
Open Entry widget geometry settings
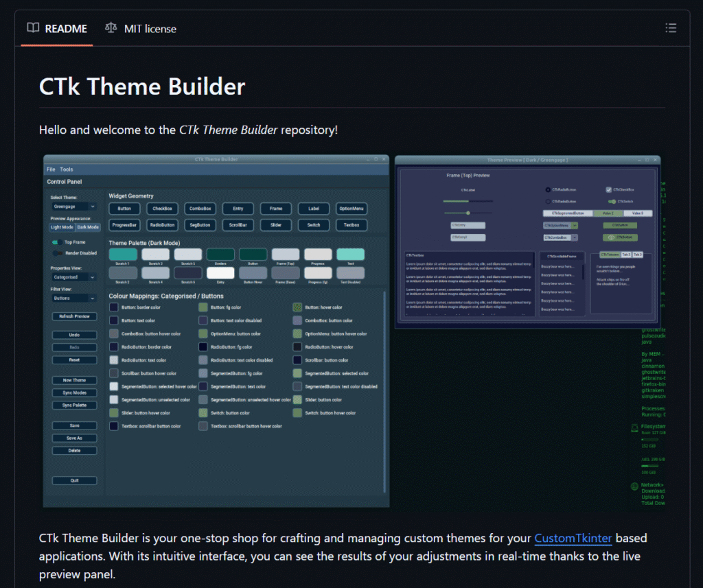tap(238, 209)
